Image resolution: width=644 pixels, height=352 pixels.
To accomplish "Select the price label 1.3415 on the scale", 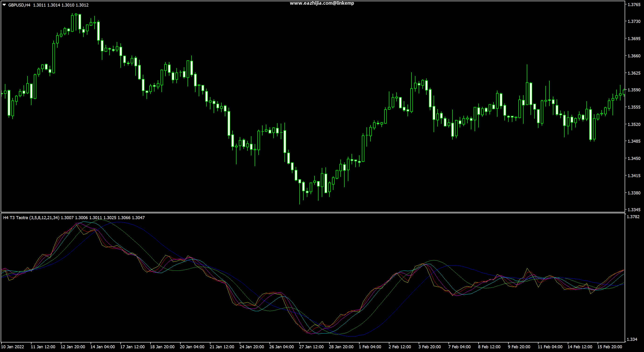I will (x=634, y=176).
